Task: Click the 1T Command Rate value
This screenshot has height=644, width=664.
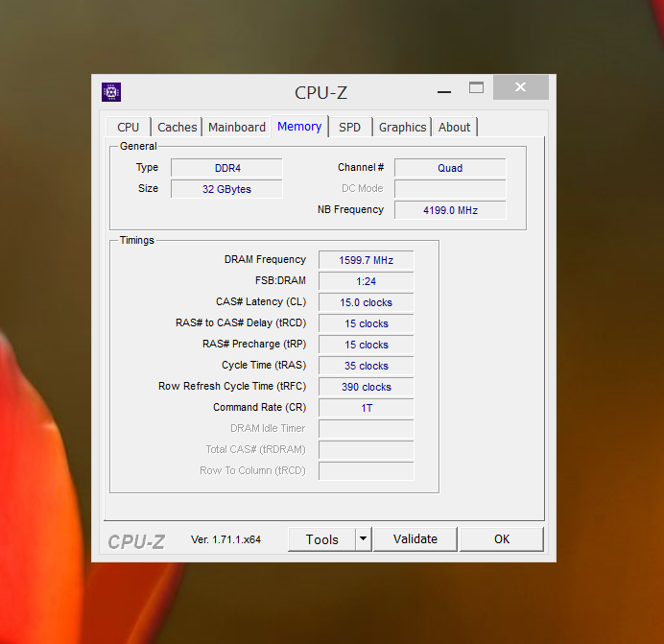Action: (x=367, y=408)
